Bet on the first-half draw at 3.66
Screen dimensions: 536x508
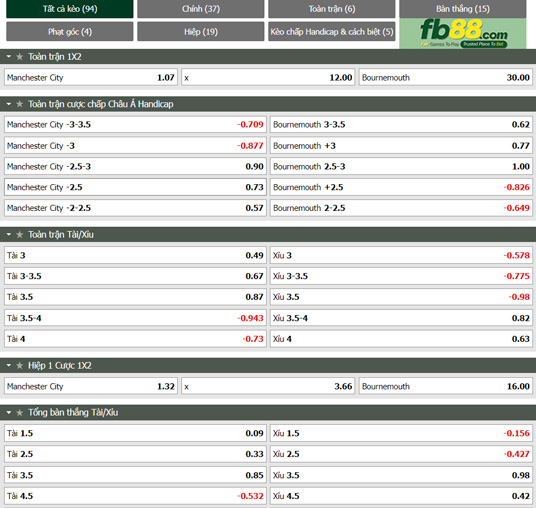click(x=268, y=387)
